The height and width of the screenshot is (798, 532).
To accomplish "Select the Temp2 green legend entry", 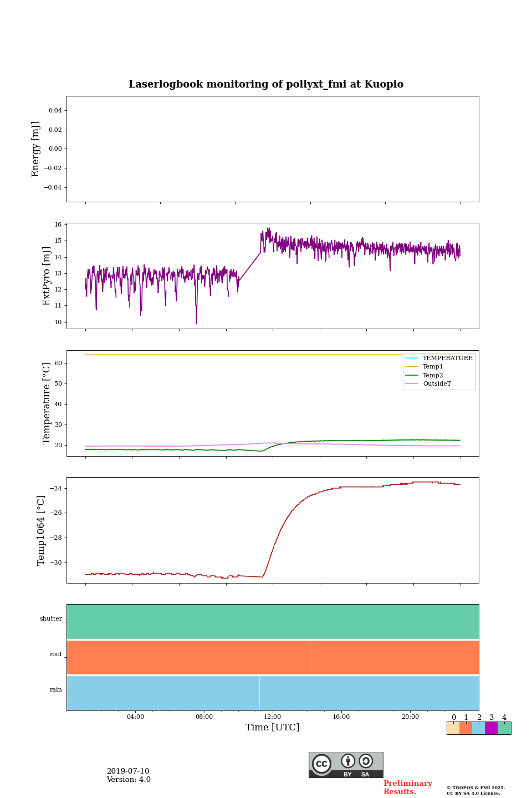I will (x=433, y=376).
